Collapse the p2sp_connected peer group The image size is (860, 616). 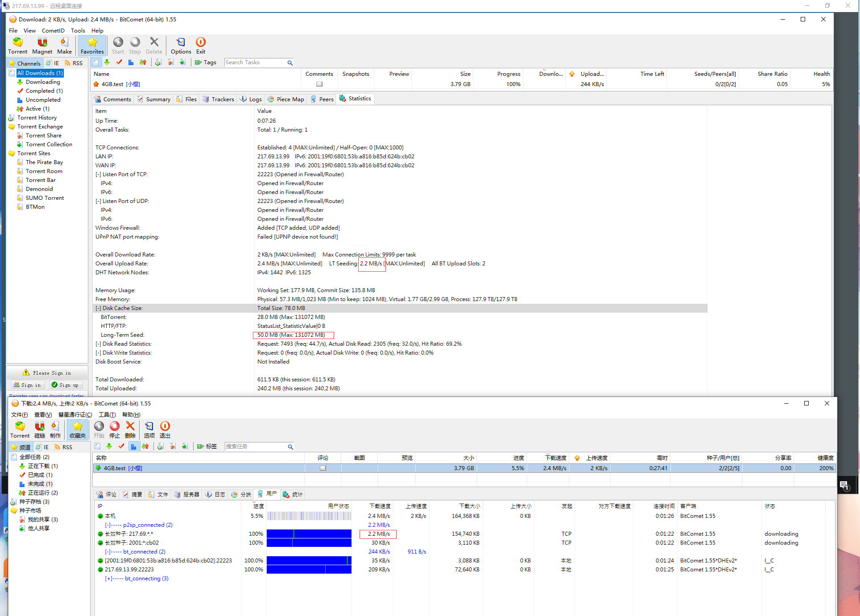click(x=107, y=525)
